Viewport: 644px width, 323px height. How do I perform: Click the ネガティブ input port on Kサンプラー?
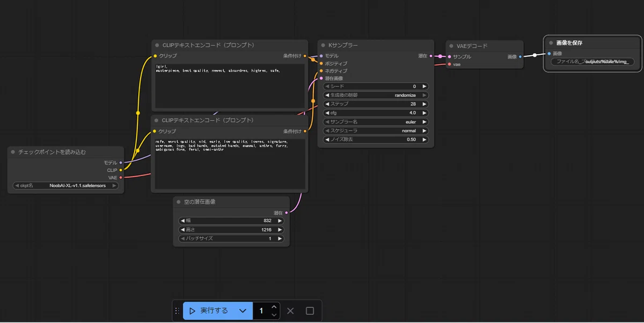321,71
